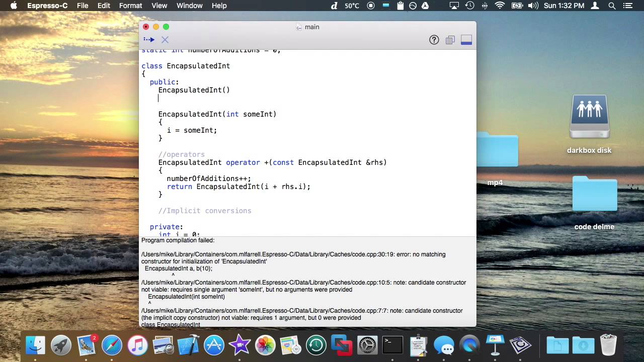This screenshot has width=644, height=362.
Task: Open the AirPlay display menu
Action: tap(454, 6)
